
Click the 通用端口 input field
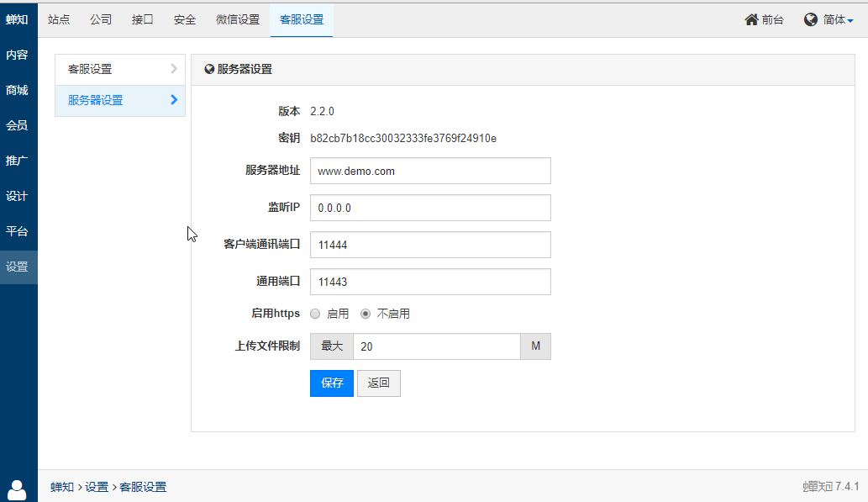click(430, 282)
